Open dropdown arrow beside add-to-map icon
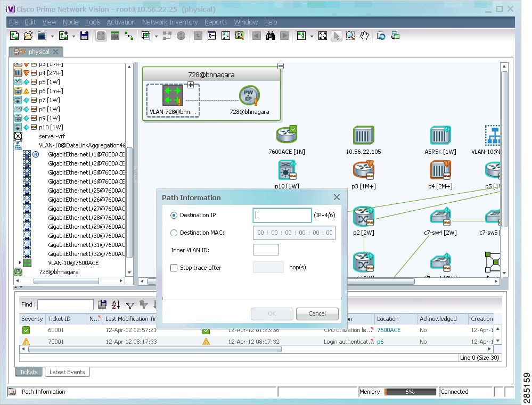 (73, 36)
